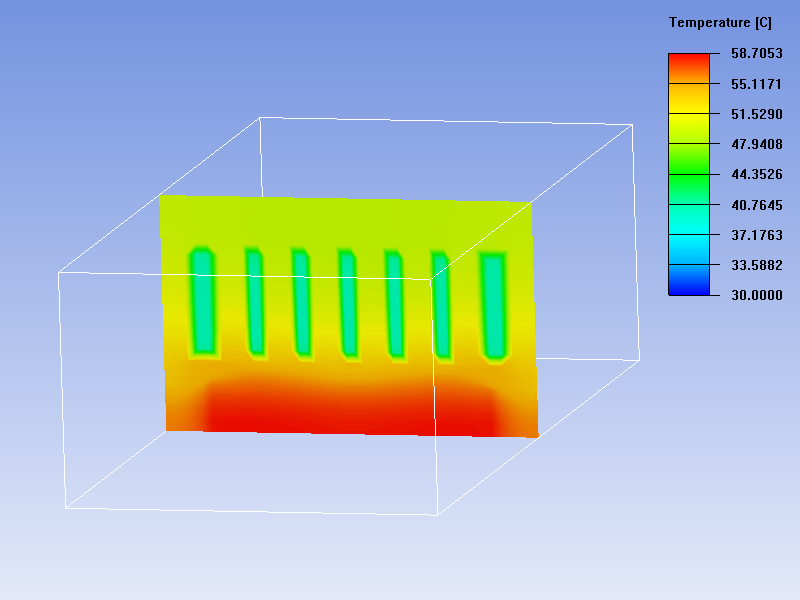
Task: Pick the blue band at legend bottom
Action: pos(689,280)
